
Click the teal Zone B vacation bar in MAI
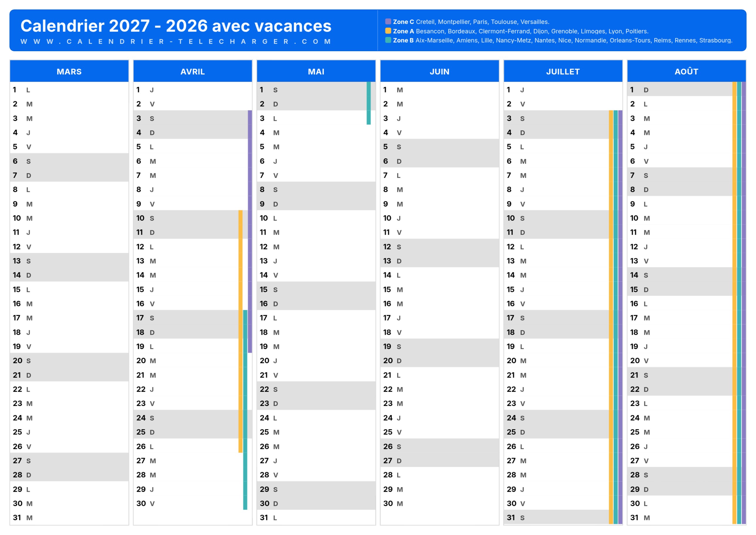(x=369, y=103)
